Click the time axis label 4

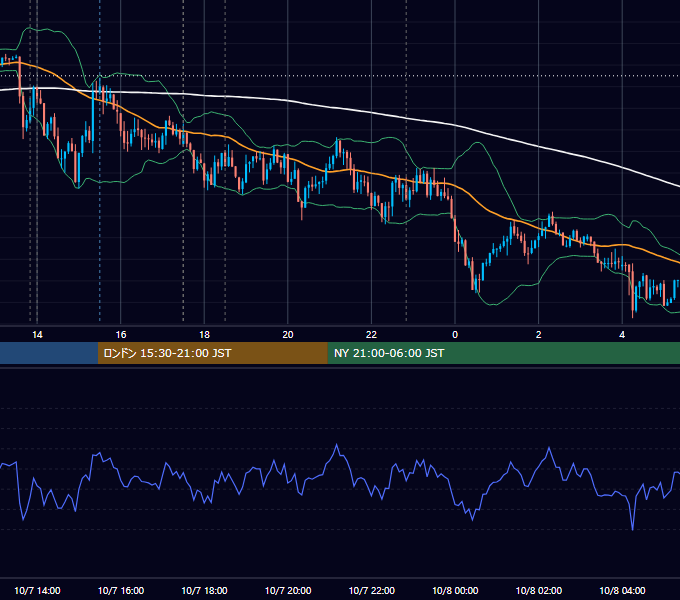click(x=622, y=335)
